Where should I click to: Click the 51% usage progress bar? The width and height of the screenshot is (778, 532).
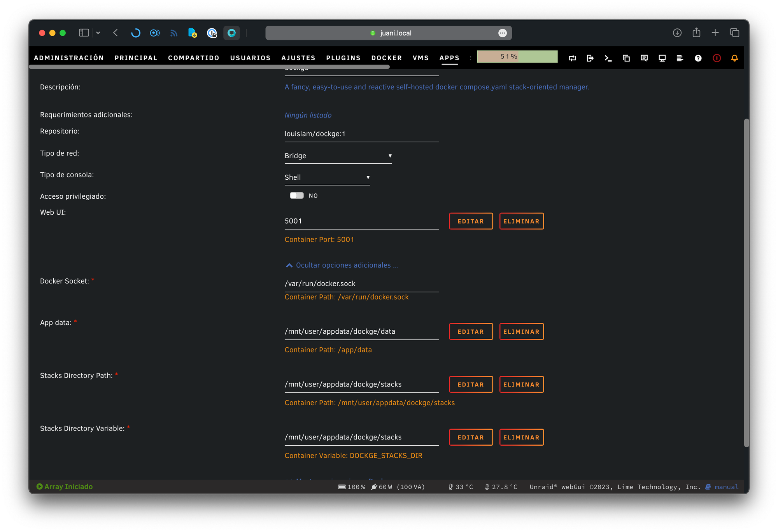click(517, 57)
